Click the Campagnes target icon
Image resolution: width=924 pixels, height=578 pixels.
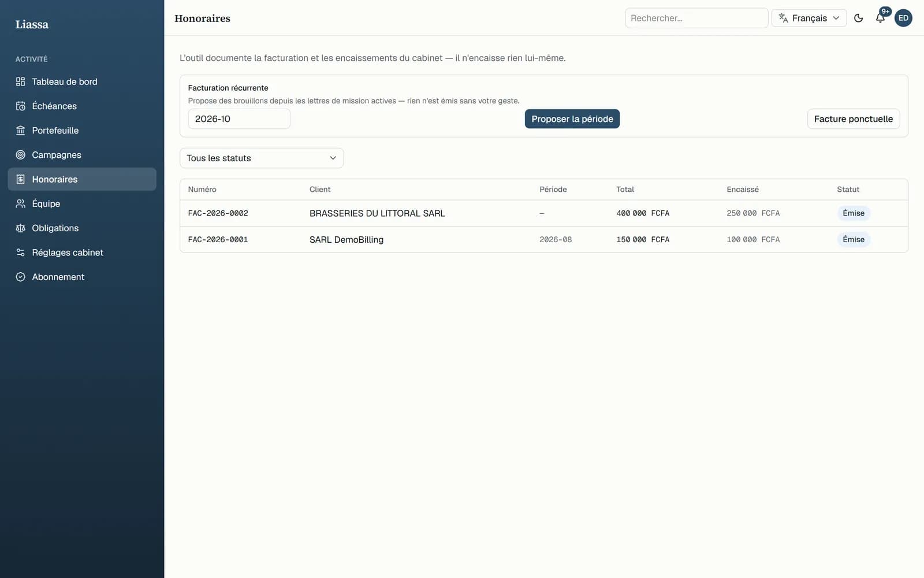[x=21, y=155]
